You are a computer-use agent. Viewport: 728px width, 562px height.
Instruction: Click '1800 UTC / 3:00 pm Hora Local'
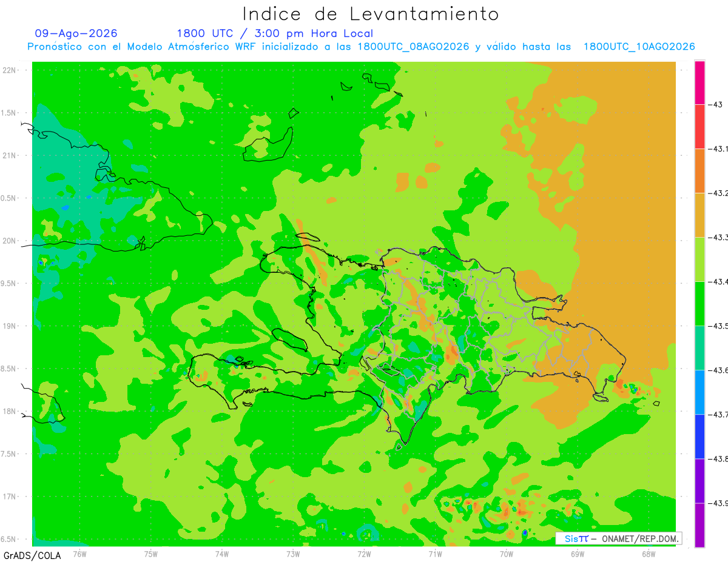click(x=275, y=33)
